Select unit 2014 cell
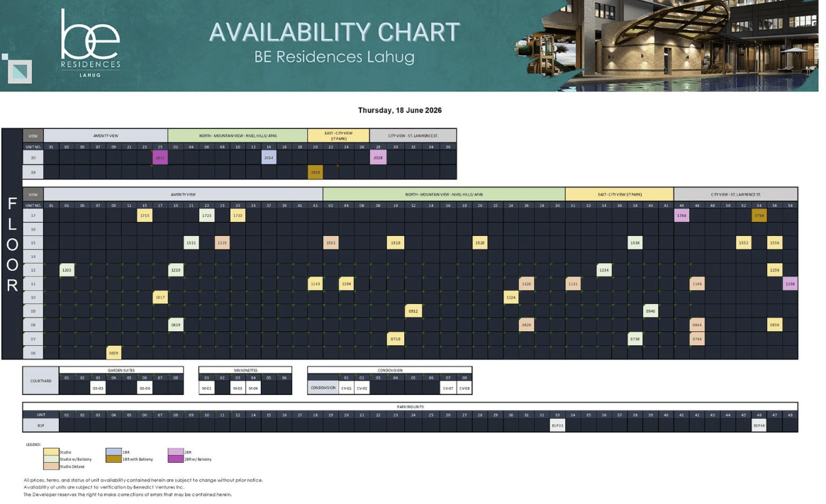Viewport: 826px width, 504px height. pos(269,157)
